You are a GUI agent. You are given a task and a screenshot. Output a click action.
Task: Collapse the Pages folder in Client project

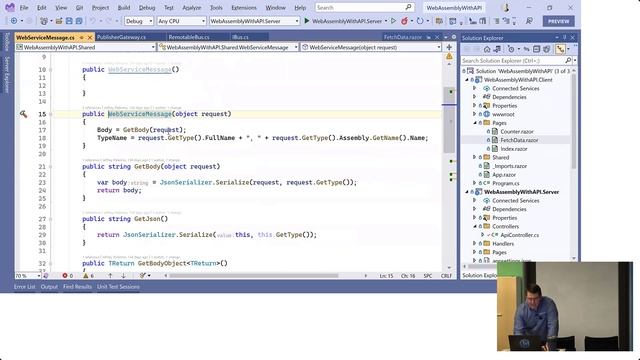click(x=475, y=123)
